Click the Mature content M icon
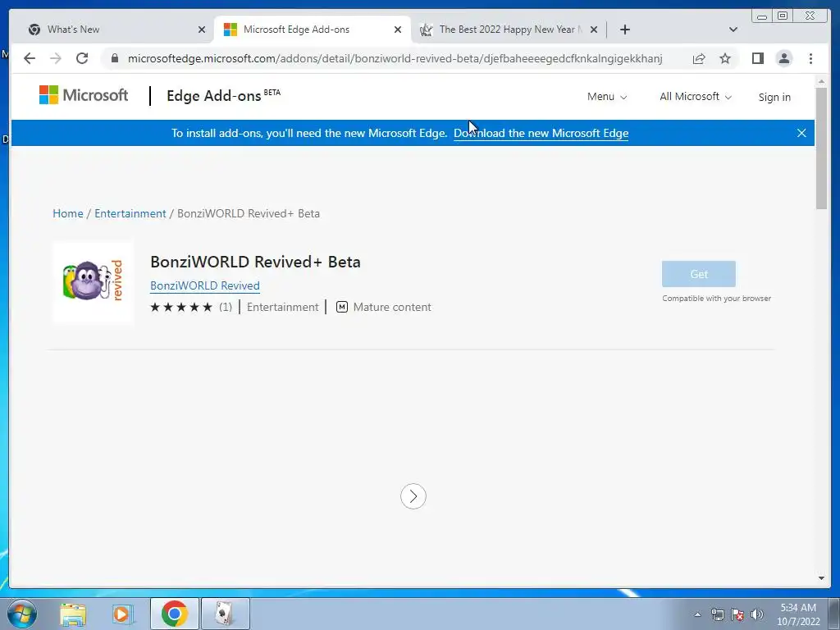This screenshot has height=630, width=840. pyautogui.click(x=342, y=307)
